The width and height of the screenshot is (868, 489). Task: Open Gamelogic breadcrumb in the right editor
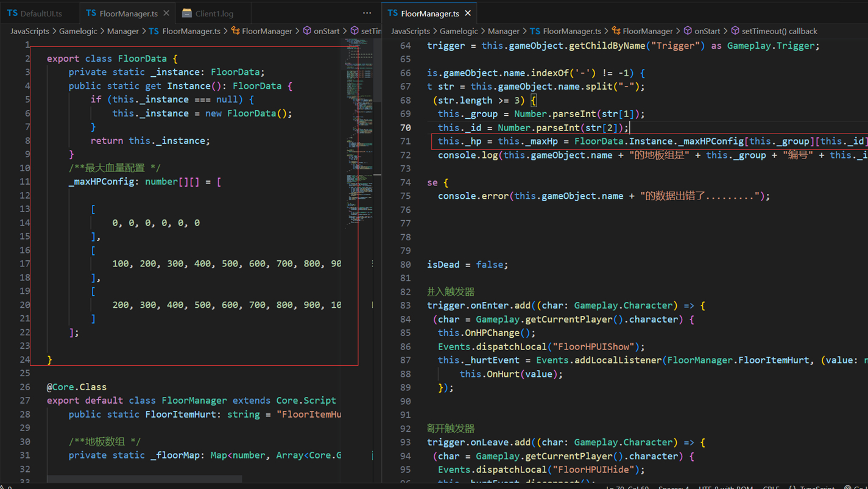coord(459,30)
